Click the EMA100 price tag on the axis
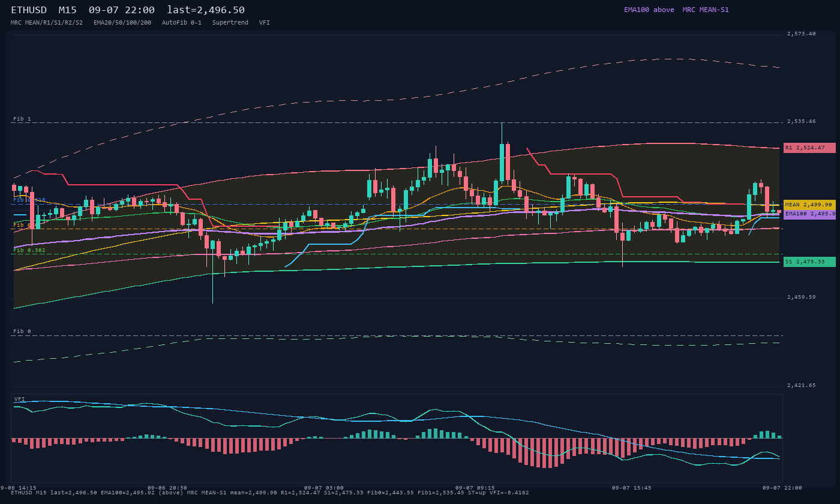This screenshot has width=840, height=504. tap(809, 214)
